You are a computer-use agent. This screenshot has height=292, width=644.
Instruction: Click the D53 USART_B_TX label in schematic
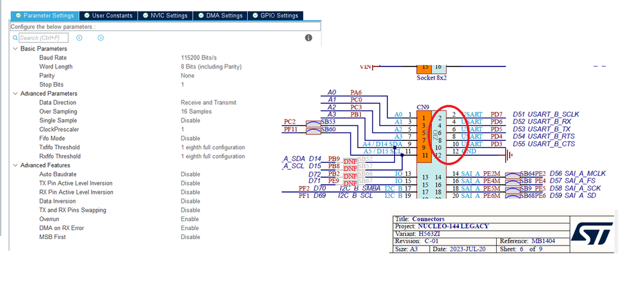(542, 129)
